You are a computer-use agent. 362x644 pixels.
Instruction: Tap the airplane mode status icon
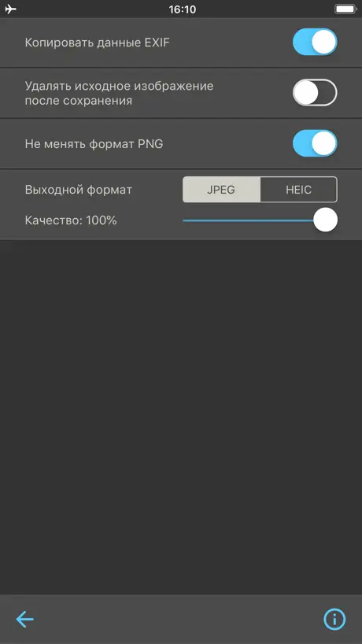coord(11,9)
